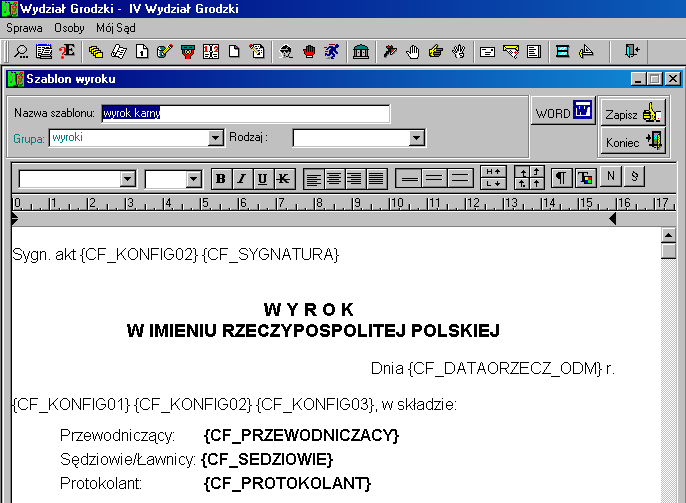
Task: Click the N editor toolbar button
Action: point(611,176)
